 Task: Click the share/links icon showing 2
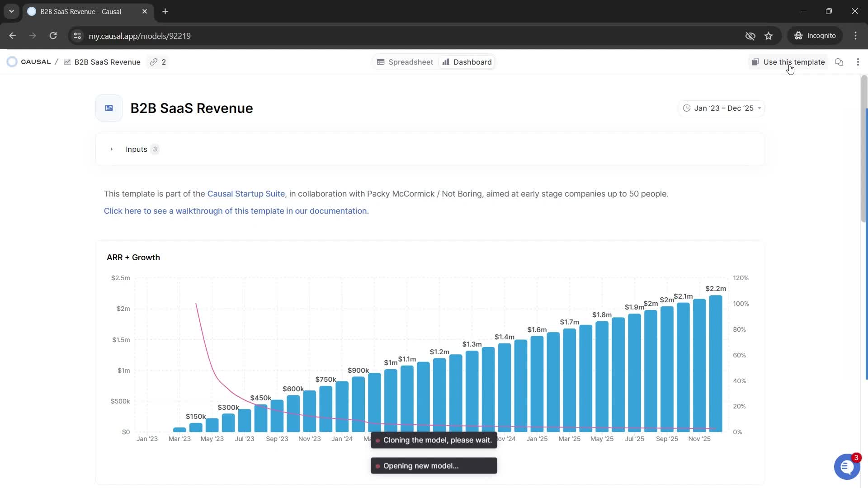(x=158, y=62)
